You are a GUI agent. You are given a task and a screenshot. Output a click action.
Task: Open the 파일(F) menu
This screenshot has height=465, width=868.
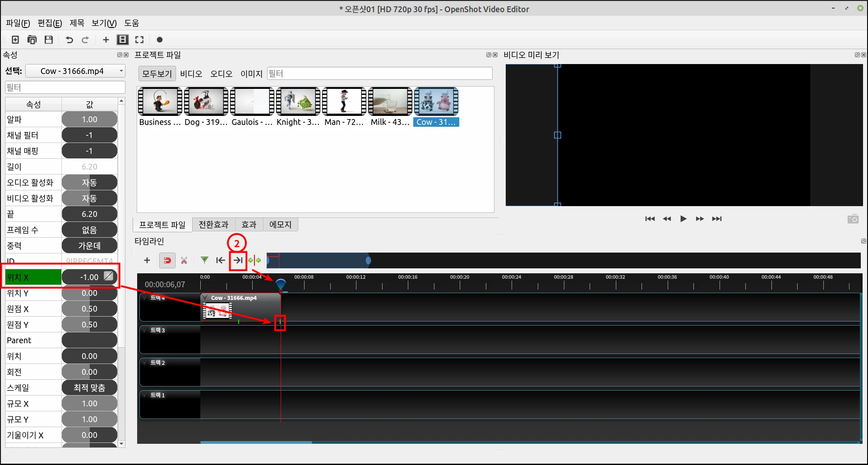[x=18, y=23]
